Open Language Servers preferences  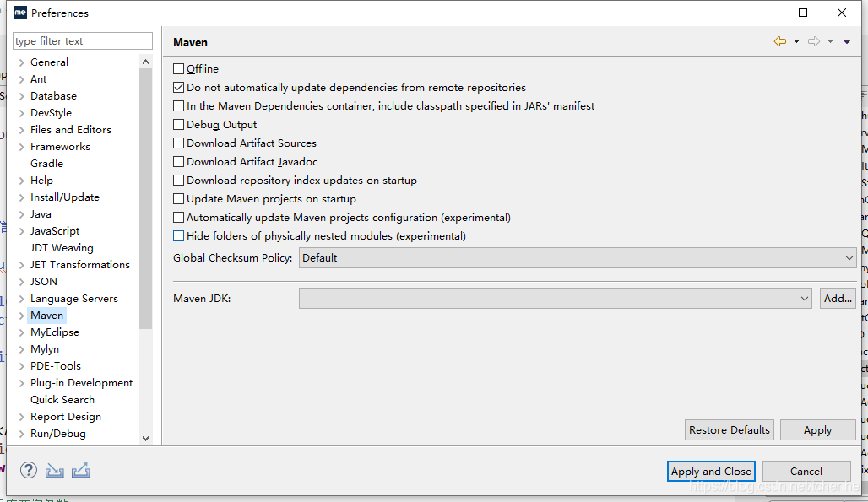tap(74, 299)
